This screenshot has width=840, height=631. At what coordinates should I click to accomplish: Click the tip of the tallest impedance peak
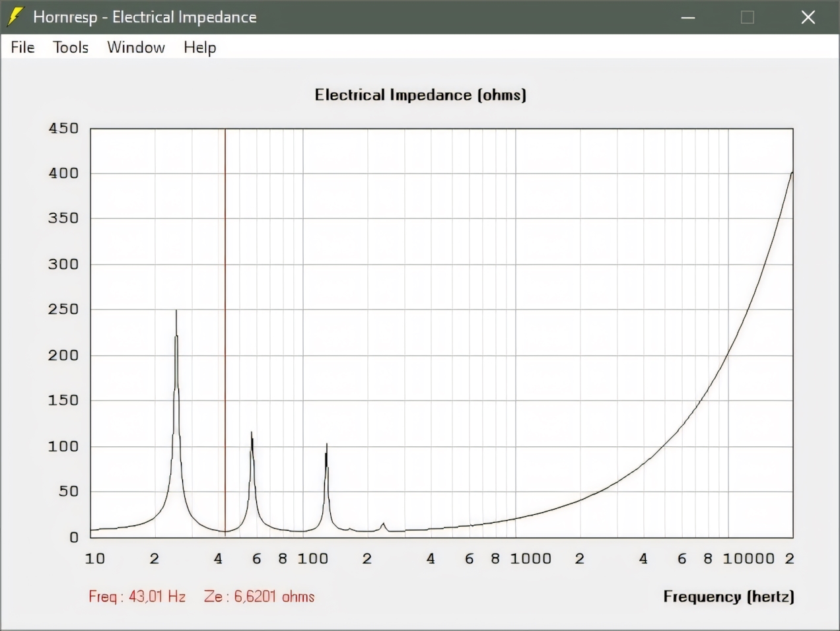176,312
